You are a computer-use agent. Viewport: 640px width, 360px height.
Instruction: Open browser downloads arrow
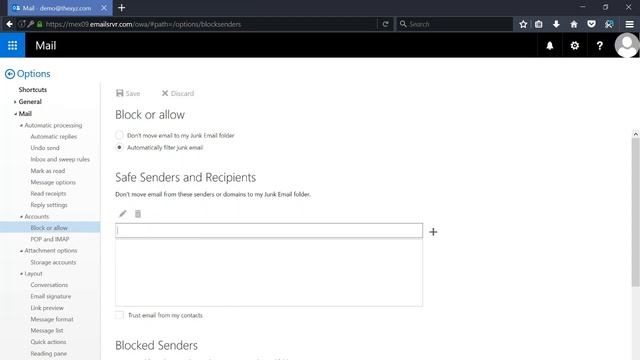coord(556,24)
